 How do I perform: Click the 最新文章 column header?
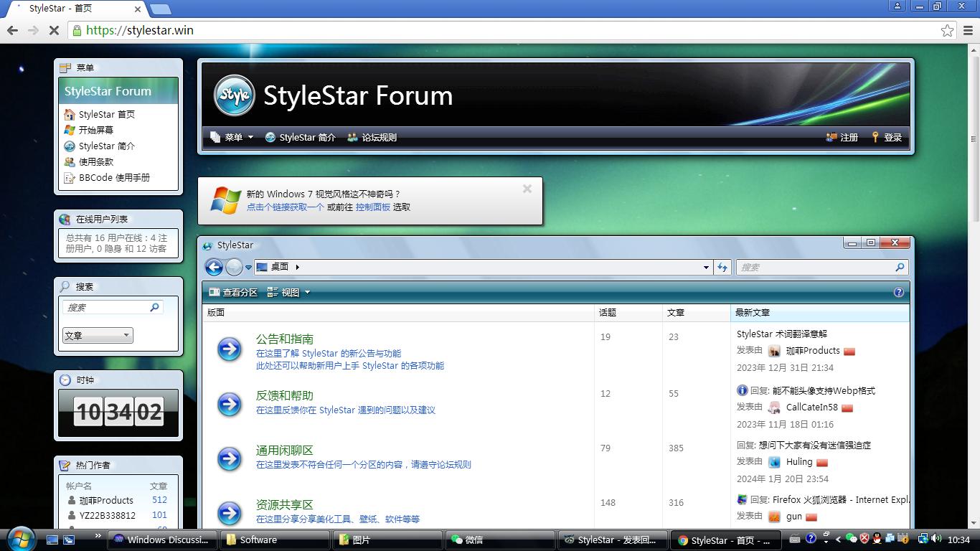819,312
